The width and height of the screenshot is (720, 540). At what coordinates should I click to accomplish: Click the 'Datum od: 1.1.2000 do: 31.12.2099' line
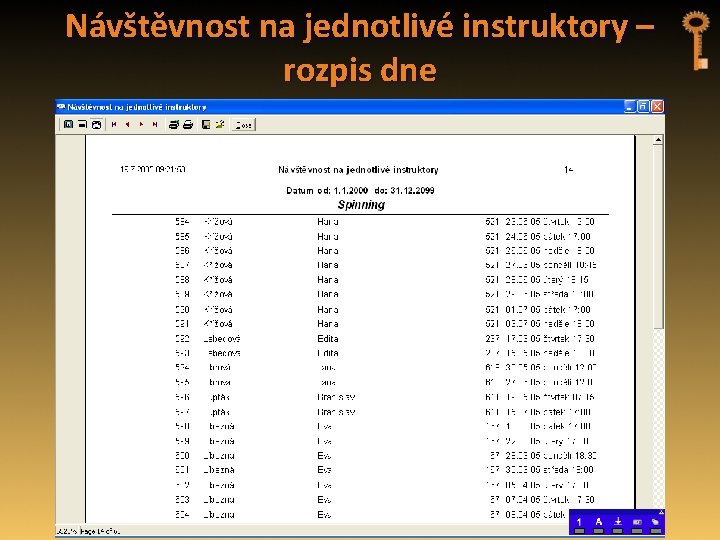(360, 190)
